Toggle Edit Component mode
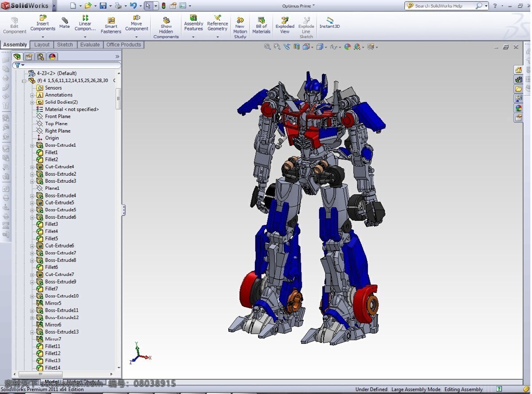The width and height of the screenshot is (532, 394). tap(15, 26)
